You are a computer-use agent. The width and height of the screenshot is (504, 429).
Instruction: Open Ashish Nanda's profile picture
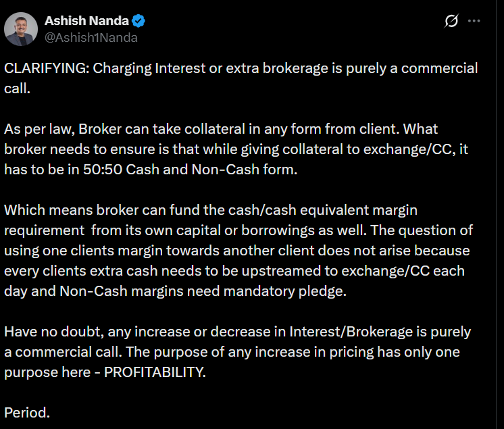tap(21, 29)
